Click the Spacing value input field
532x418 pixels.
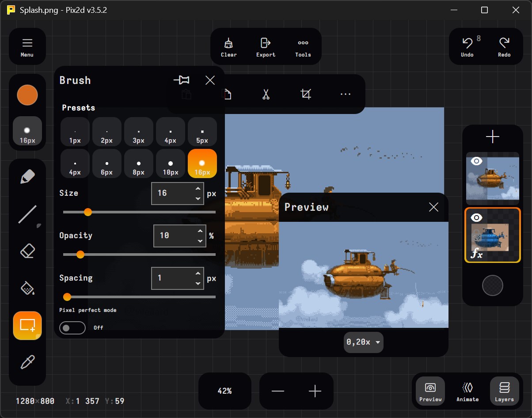point(172,278)
